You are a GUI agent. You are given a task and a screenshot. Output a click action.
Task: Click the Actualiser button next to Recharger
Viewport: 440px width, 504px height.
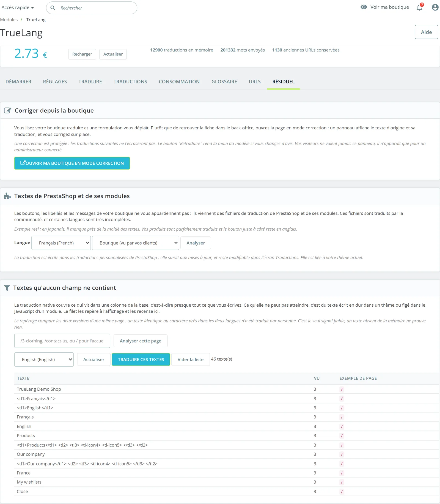click(x=113, y=54)
